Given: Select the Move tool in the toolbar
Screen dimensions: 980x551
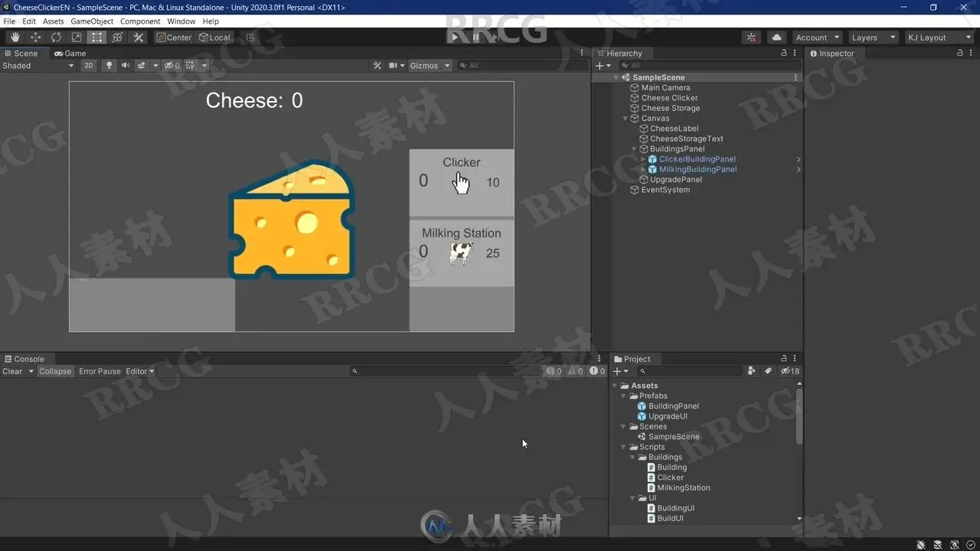Looking at the screenshot, I should [x=35, y=37].
